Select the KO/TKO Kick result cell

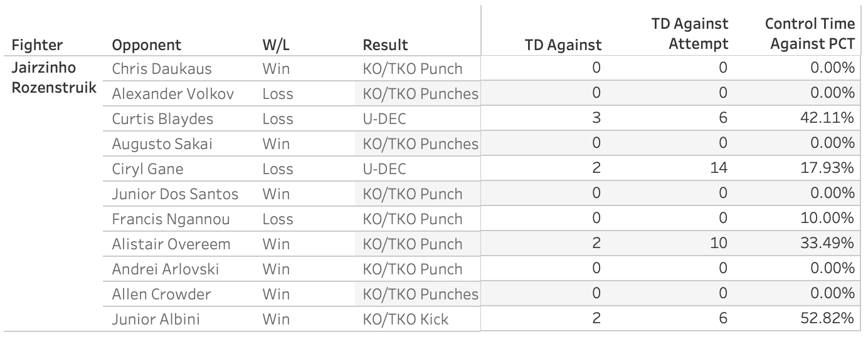click(406, 319)
